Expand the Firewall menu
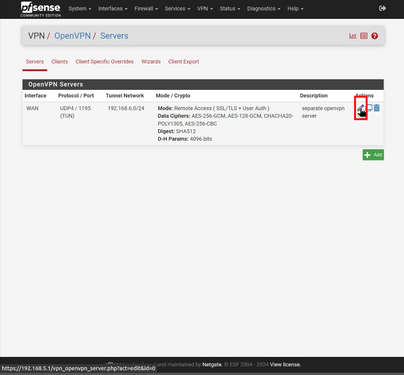Image resolution: width=404 pixels, height=375 pixels. pyautogui.click(x=146, y=9)
